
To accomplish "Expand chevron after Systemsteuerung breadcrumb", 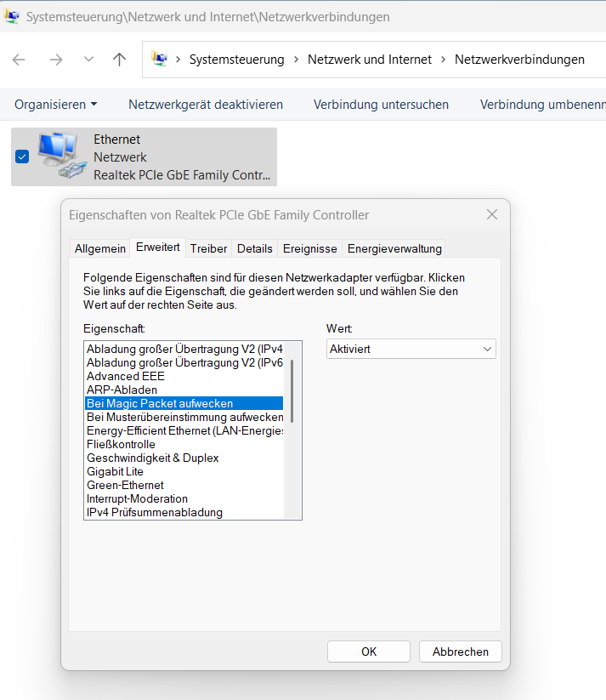I will click(x=296, y=60).
